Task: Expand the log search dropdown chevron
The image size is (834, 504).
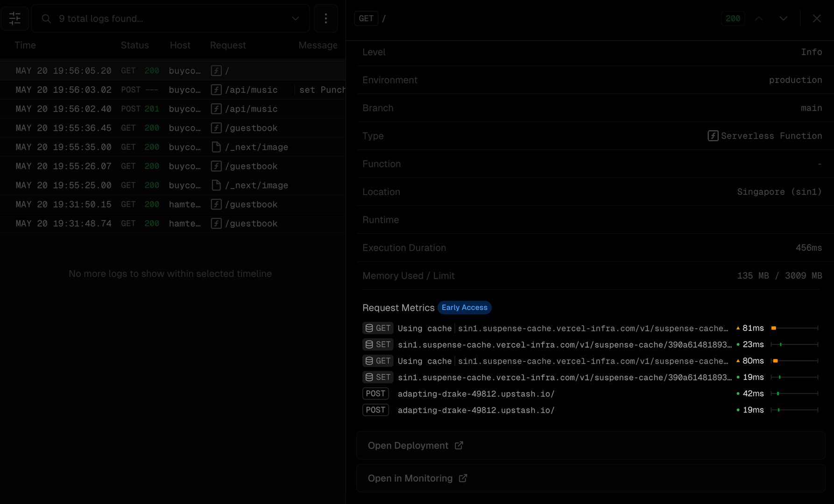Action: [295, 19]
